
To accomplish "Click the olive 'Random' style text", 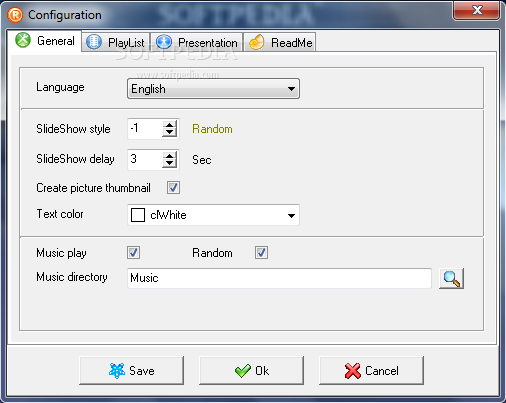I will (212, 129).
